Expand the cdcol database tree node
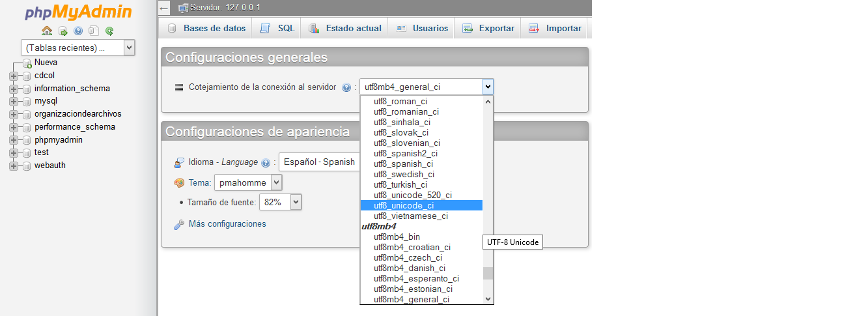The height and width of the screenshot is (316, 868). (x=14, y=76)
